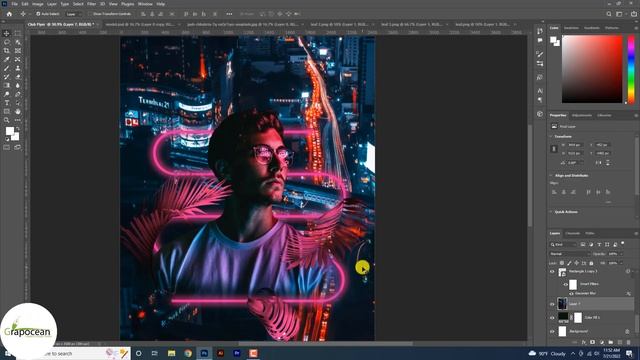640x360 pixels.
Task: Select the Zoom tool
Action: 7,120
